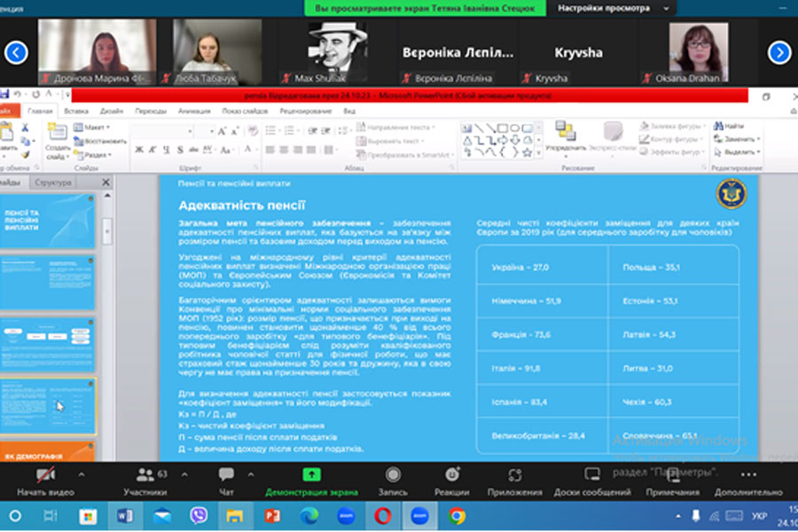Open the Chat panel
The width and height of the screenshot is (798, 532).
click(226, 474)
